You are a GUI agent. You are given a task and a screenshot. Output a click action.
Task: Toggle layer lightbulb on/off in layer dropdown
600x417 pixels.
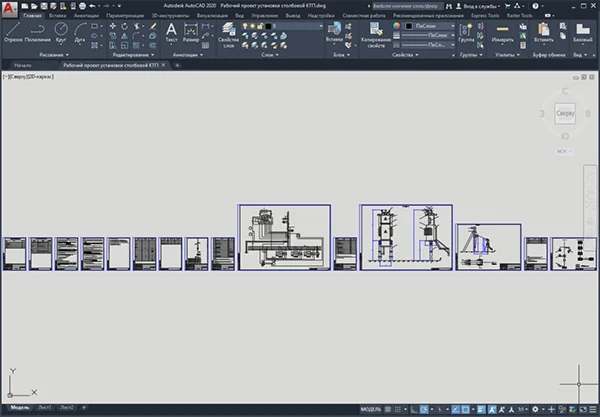tap(245, 26)
